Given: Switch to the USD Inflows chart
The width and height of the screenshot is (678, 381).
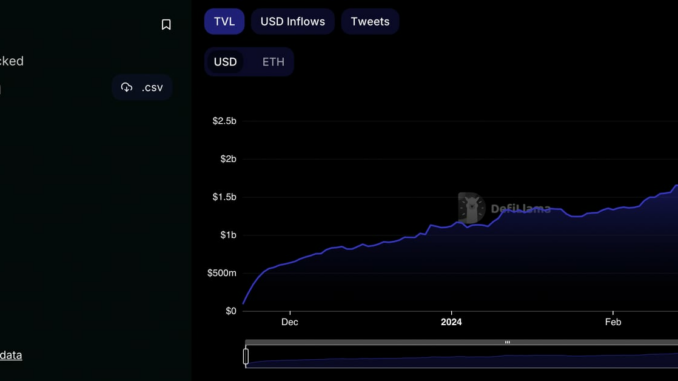Looking at the screenshot, I should (293, 21).
